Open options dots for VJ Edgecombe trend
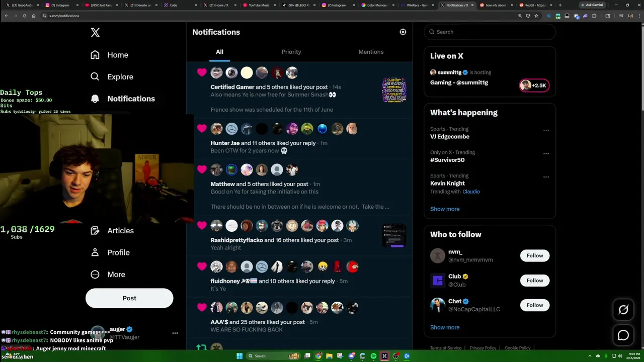Image resolution: width=644 pixels, height=362 pixels. click(x=546, y=130)
